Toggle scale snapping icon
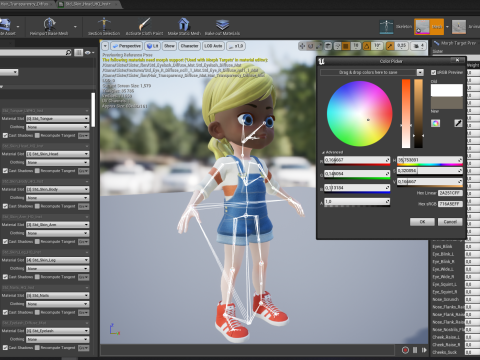480x360 pixels. (x=390, y=46)
